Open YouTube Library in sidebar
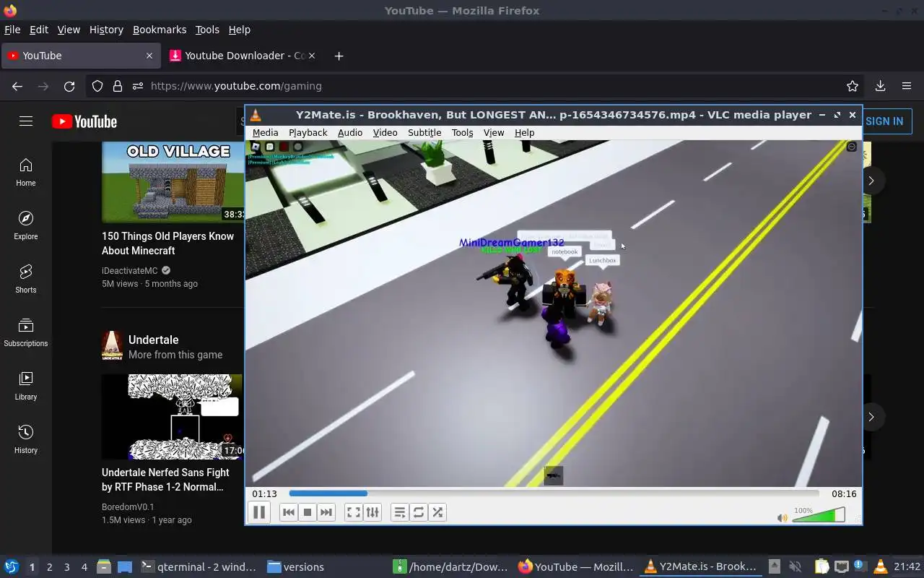 (x=26, y=386)
